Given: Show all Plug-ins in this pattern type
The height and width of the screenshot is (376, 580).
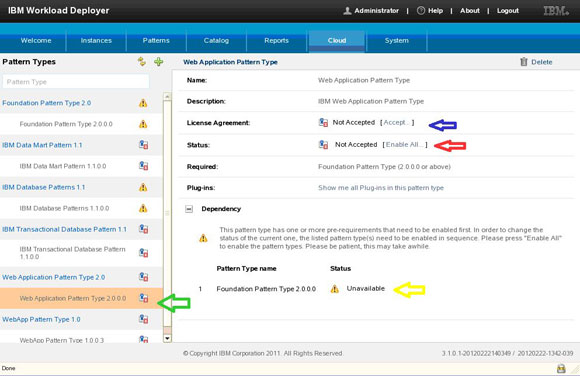Looking at the screenshot, I should pyautogui.click(x=381, y=188).
